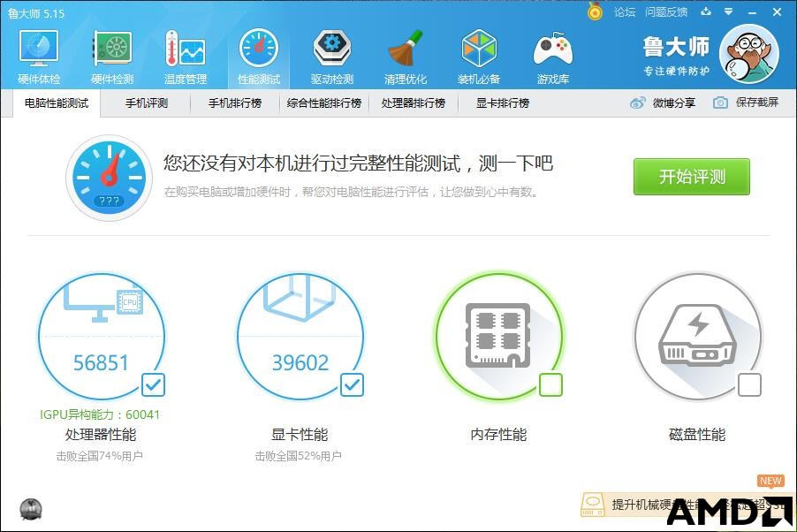Screen dimensions: 797x532
Task: Click IGPU异构能力：60041 text
Action: (100, 414)
